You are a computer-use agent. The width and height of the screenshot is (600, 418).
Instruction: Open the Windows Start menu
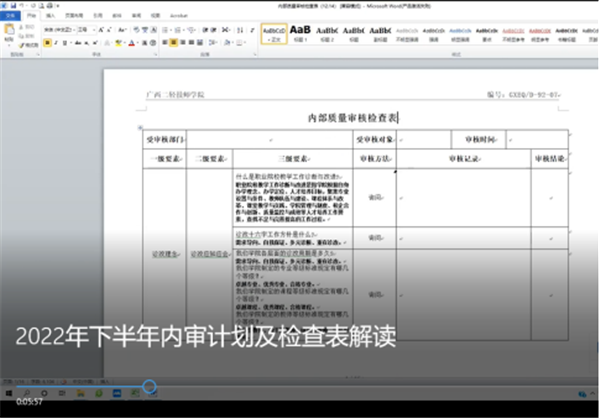click(8, 393)
